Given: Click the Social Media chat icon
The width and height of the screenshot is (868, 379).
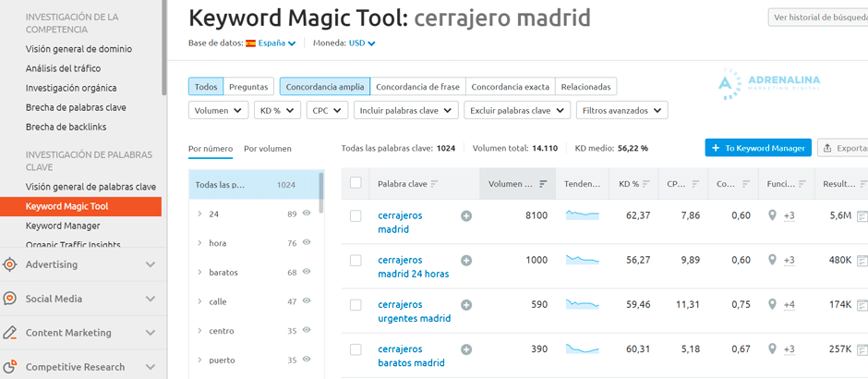Looking at the screenshot, I should [10, 299].
